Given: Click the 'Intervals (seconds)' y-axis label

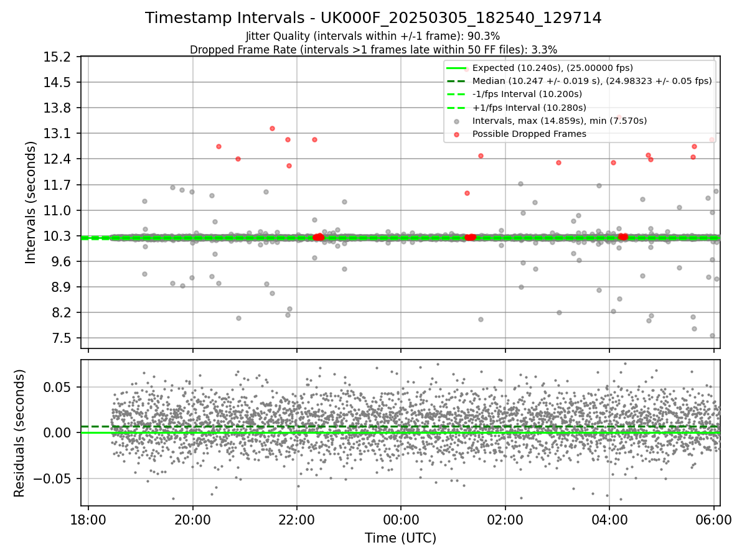Looking at the screenshot, I should click(x=31, y=202).
